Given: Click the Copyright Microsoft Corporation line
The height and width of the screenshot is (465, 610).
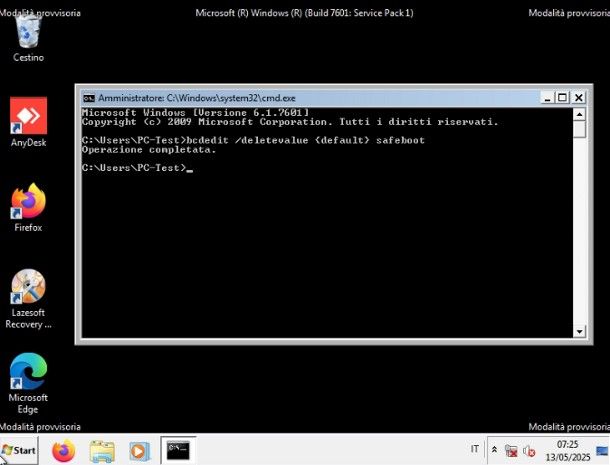Looking at the screenshot, I should tap(290, 122).
